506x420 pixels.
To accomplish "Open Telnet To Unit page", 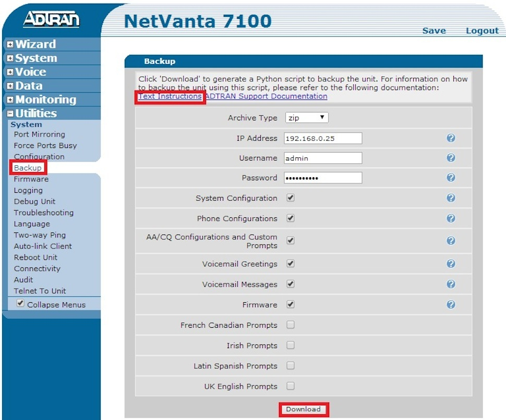I will pyautogui.click(x=40, y=291).
